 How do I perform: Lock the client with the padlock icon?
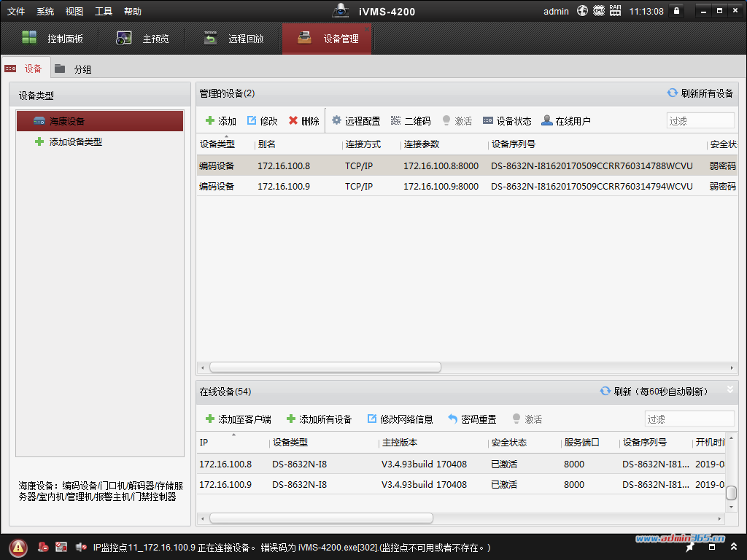676,11
